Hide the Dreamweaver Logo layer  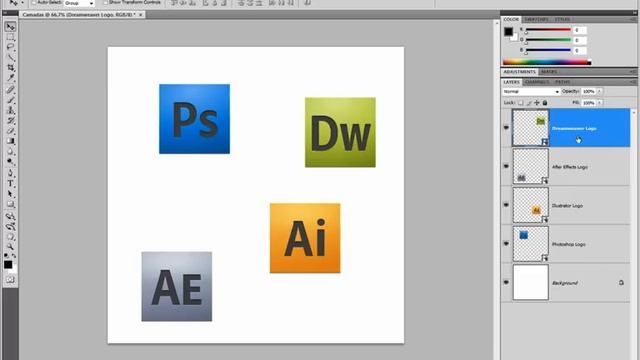coord(506,127)
